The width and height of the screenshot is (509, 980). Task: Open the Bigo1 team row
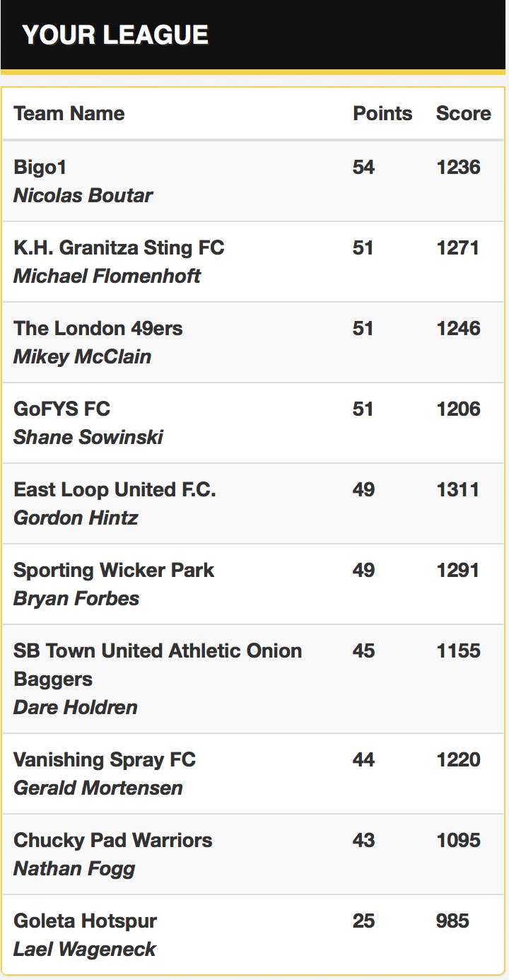click(x=254, y=181)
